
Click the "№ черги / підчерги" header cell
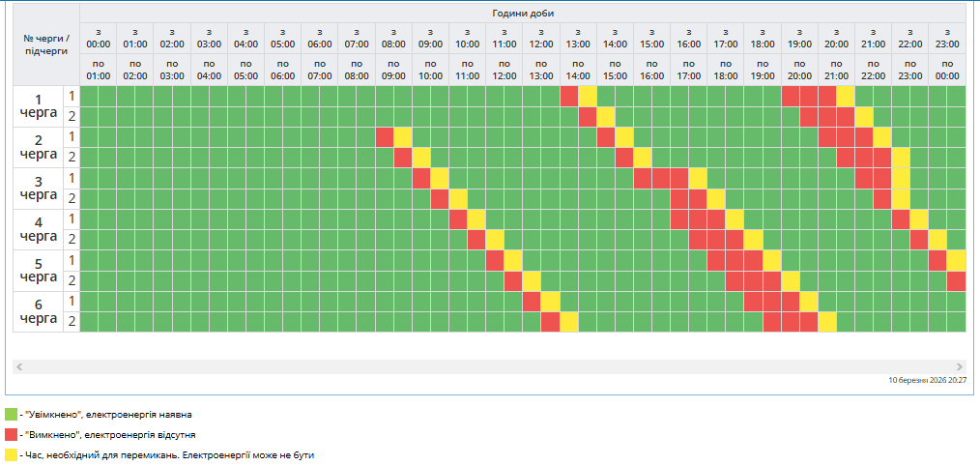[x=46, y=44]
